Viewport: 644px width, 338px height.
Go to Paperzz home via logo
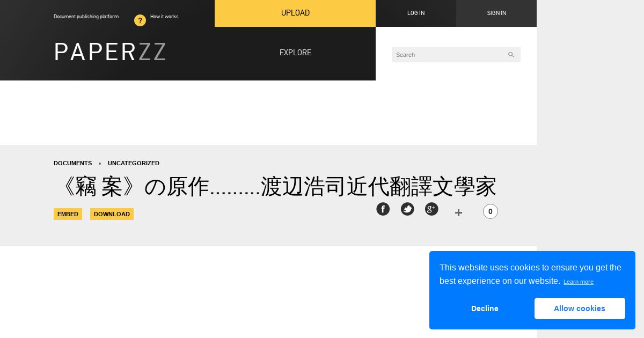pos(110,52)
